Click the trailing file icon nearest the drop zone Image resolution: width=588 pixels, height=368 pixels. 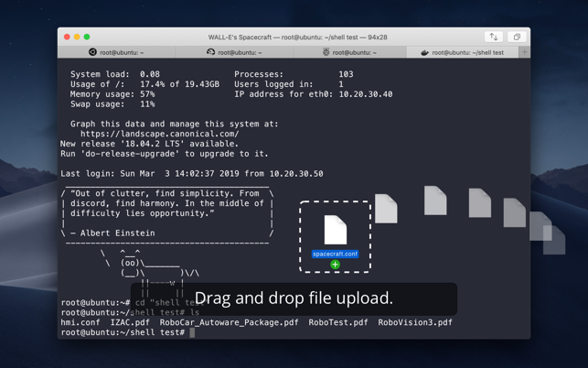pyautogui.click(x=386, y=209)
